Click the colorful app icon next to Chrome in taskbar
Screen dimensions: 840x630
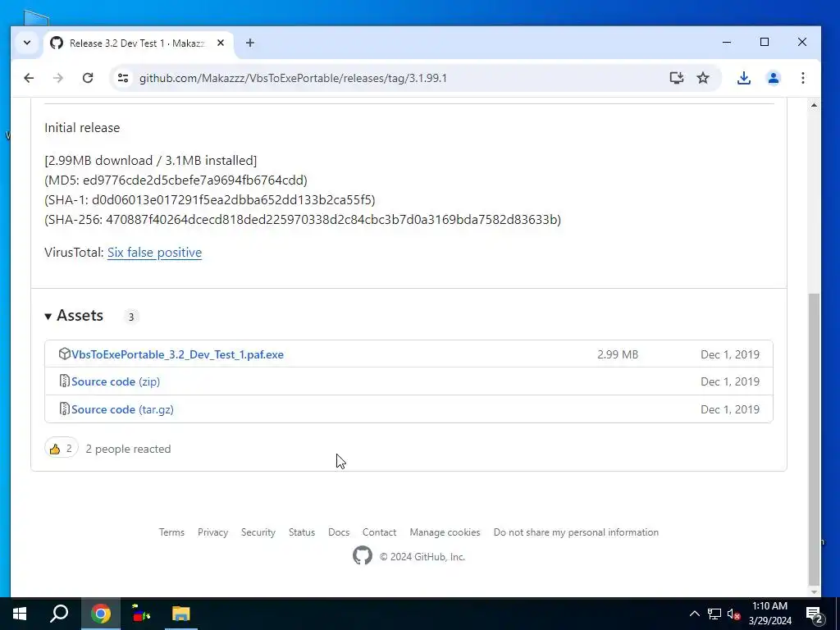click(141, 614)
